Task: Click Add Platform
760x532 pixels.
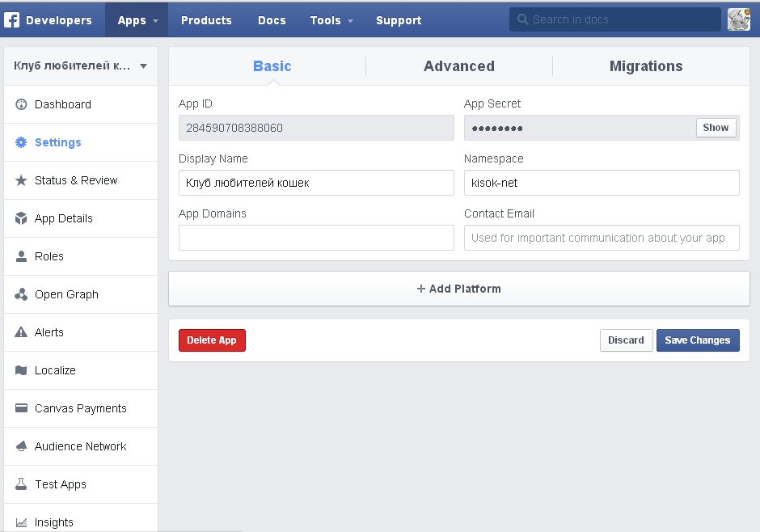Action: (459, 289)
